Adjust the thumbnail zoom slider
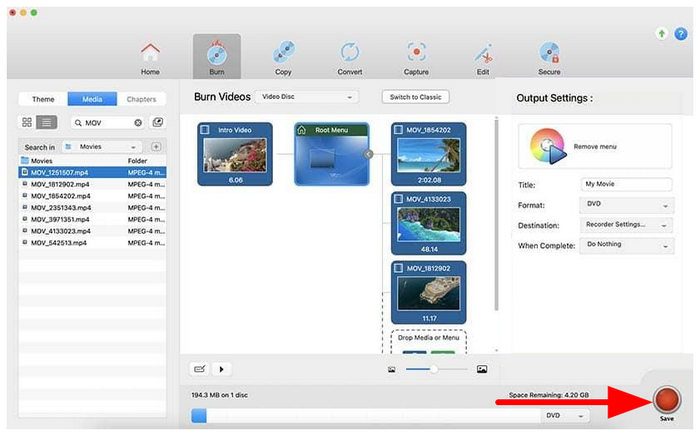The height and width of the screenshot is (436, 700). pos(436,369)
